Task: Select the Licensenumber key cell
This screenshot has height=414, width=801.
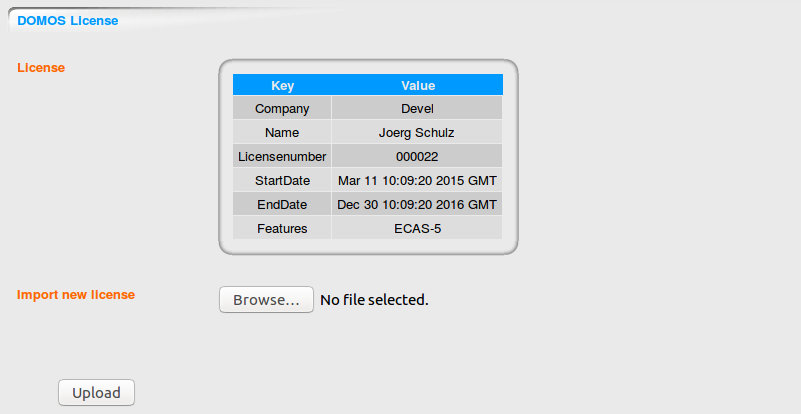Action: [x=282, y=157]
